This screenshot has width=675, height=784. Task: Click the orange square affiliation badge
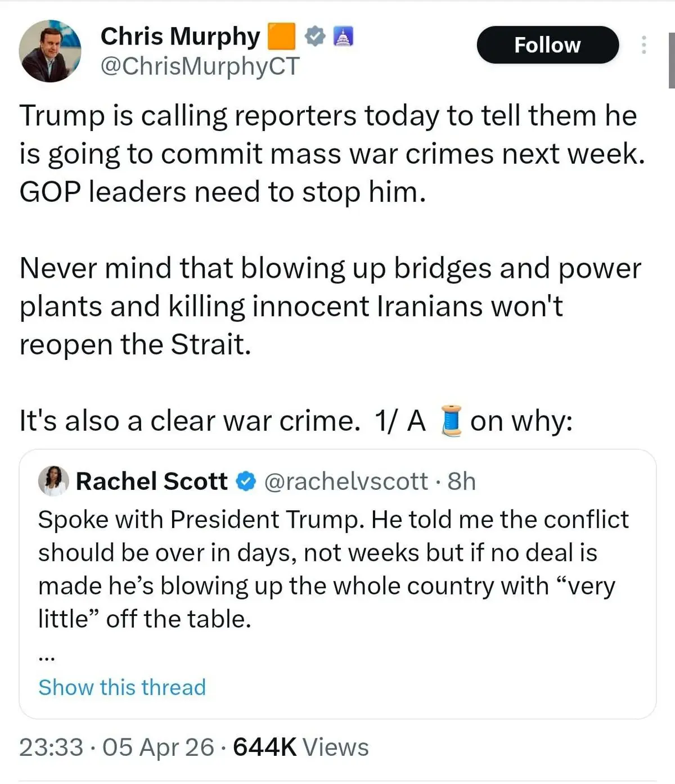281,37
